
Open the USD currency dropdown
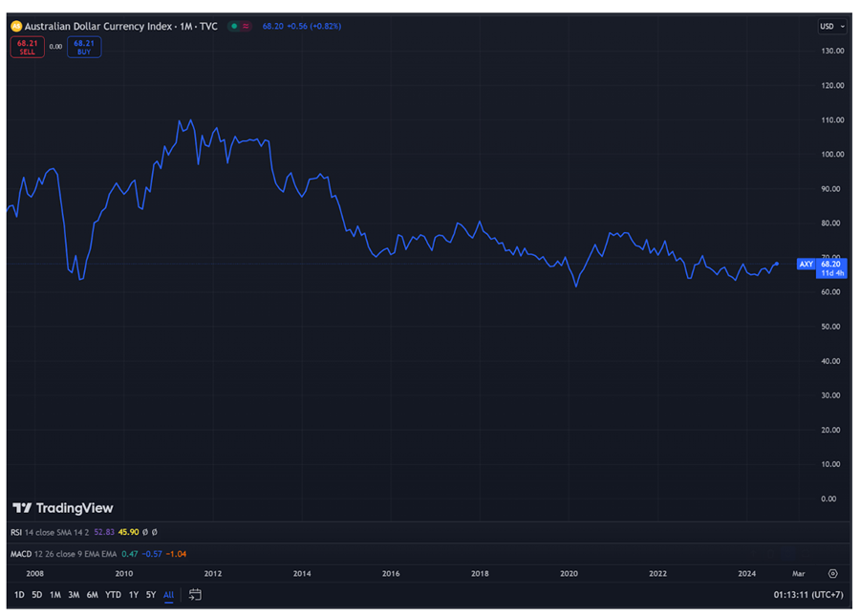click(x=831, y=27)
